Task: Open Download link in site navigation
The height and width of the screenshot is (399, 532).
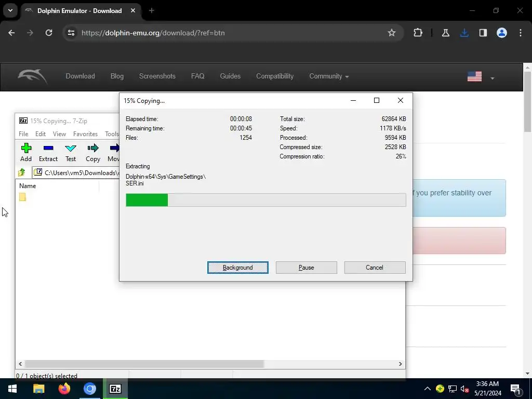Action: click(x=81, y=76)
